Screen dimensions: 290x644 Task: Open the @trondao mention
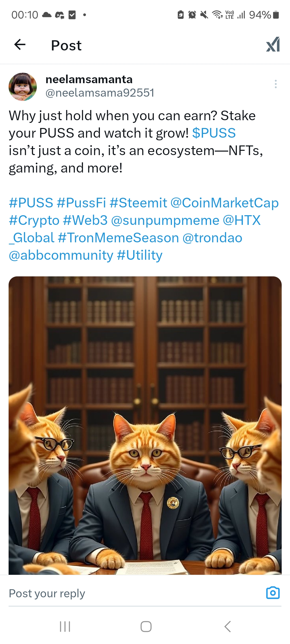click(x=212, y=238)
